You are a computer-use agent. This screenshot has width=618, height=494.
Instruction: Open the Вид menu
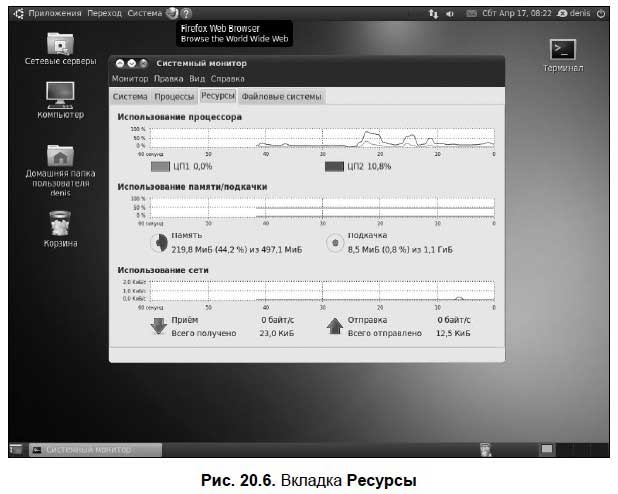tap(197, 78)
